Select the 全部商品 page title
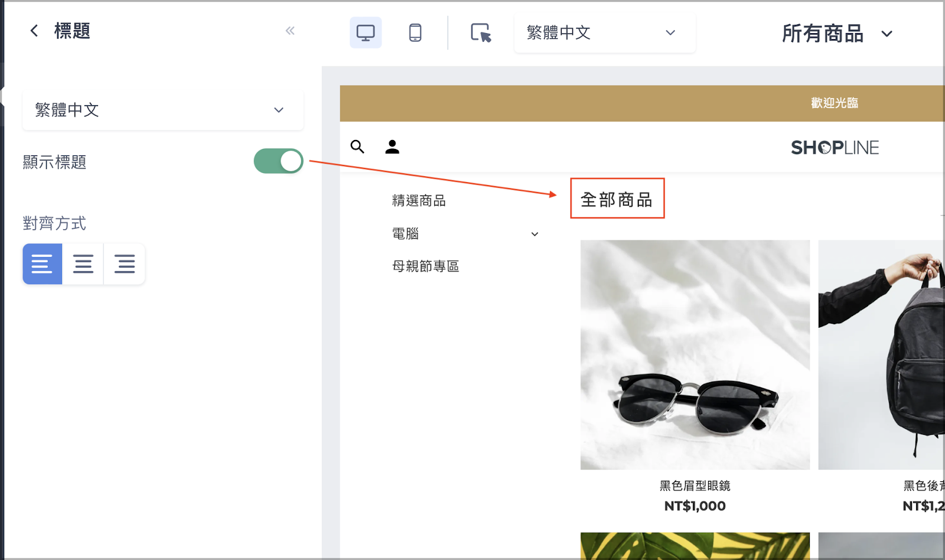Screen dimensions: 945x560 pyautogui.click(x=617, y=200)
